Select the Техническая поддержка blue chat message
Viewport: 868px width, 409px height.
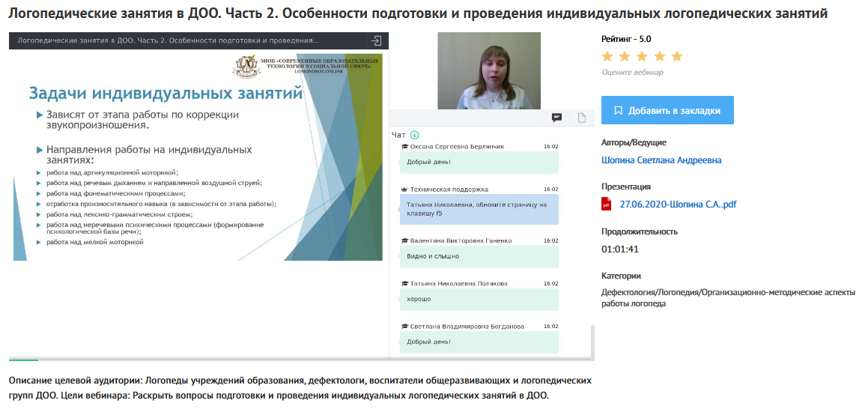[x=479, y=209]
